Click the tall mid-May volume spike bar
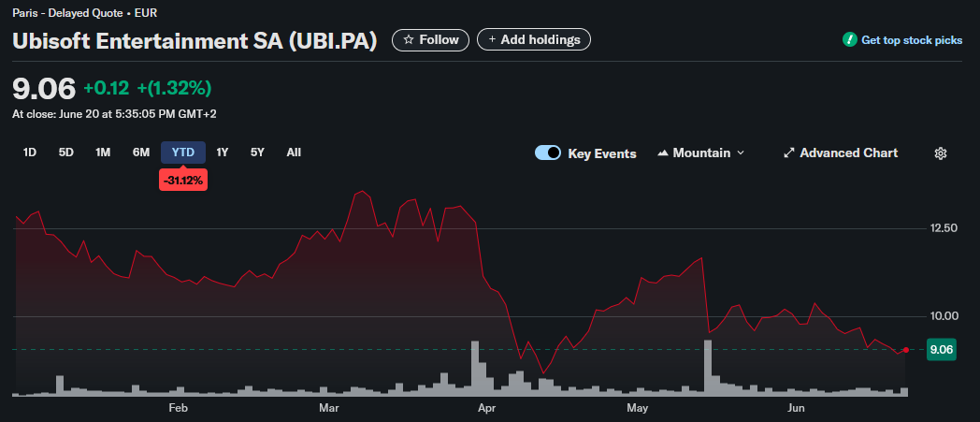The width and height of the screenshot is (980, 422). point(708,368)
